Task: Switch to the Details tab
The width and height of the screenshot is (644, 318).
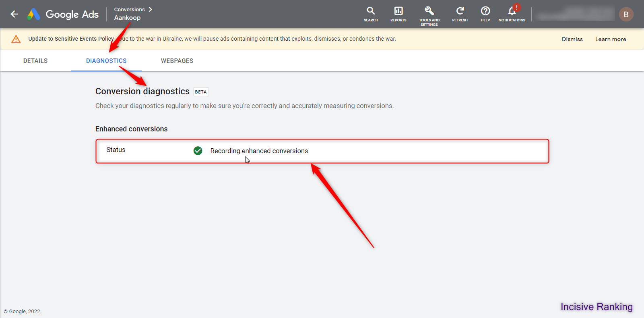Action: [x=35, y=61]
